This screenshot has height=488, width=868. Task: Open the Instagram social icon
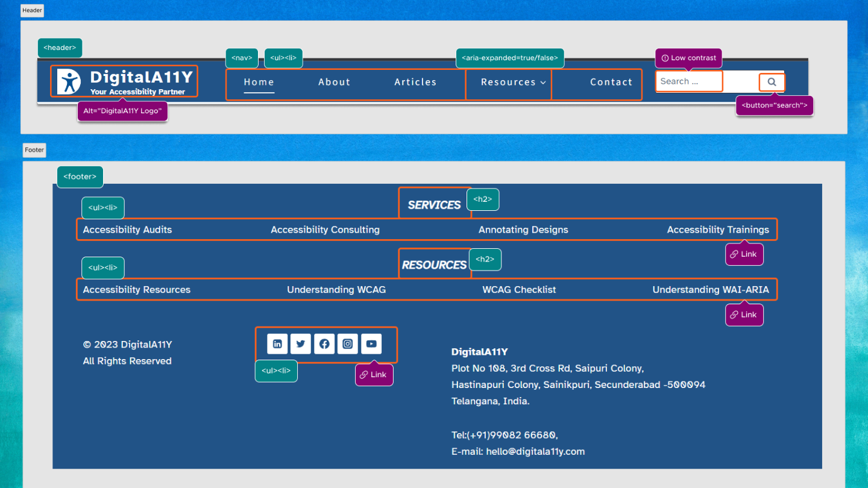point(348,344)
